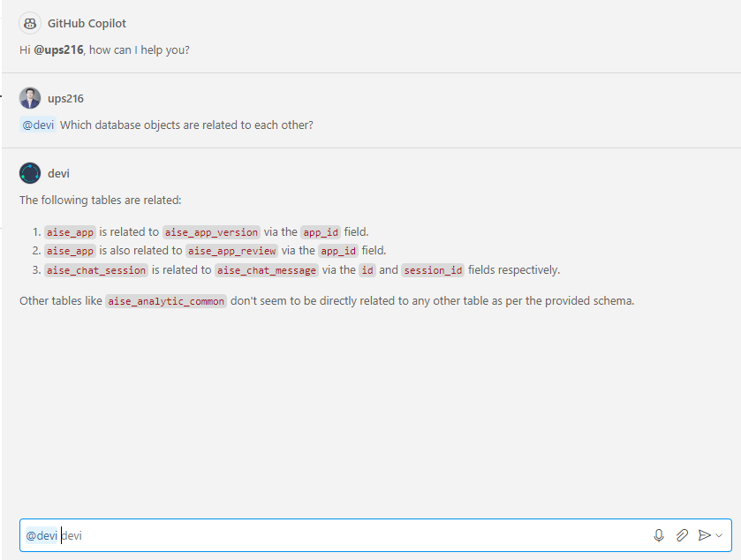Click the aise_analytic_common code label

click(166, 301)
